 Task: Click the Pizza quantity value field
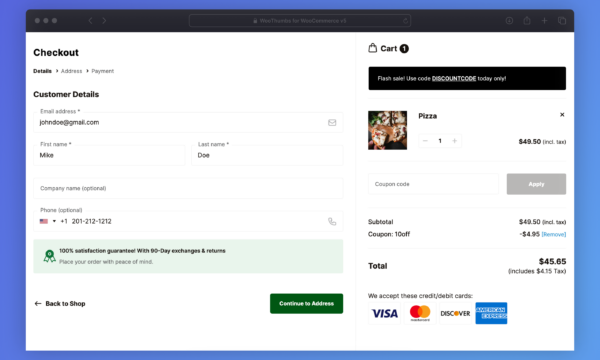440,141
